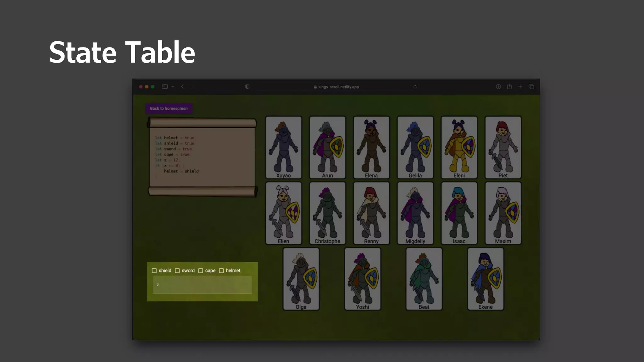
Task: Pick the Christophe knight card
Action: coord(327,213)
